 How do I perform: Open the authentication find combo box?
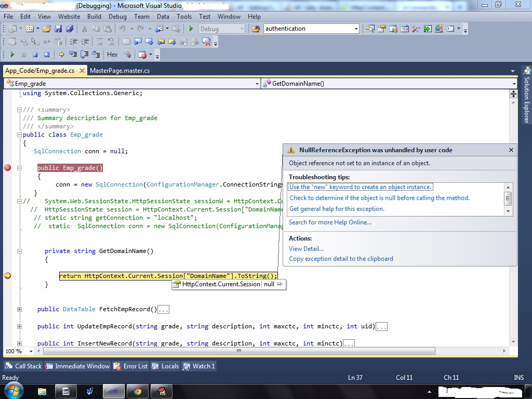coord(311,29)
